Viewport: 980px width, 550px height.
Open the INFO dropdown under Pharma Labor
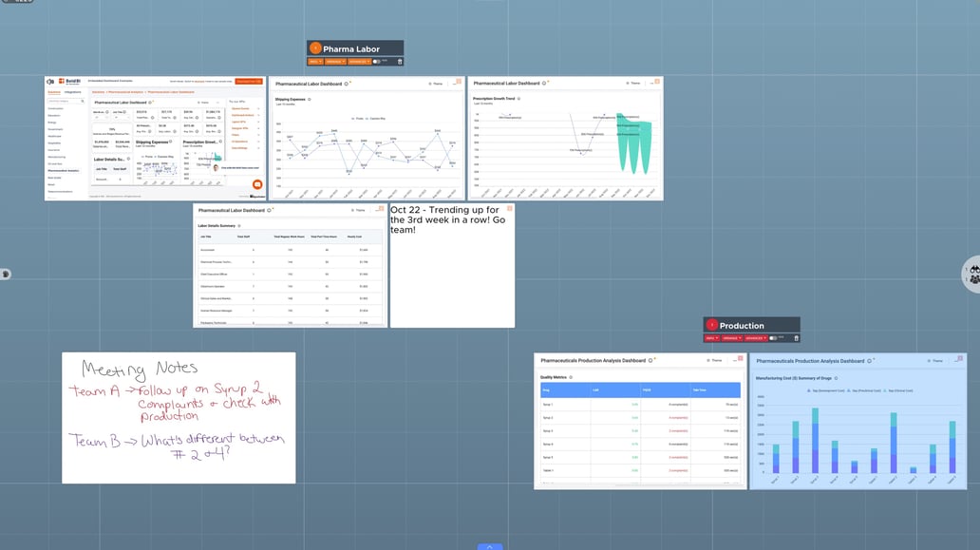315,62
